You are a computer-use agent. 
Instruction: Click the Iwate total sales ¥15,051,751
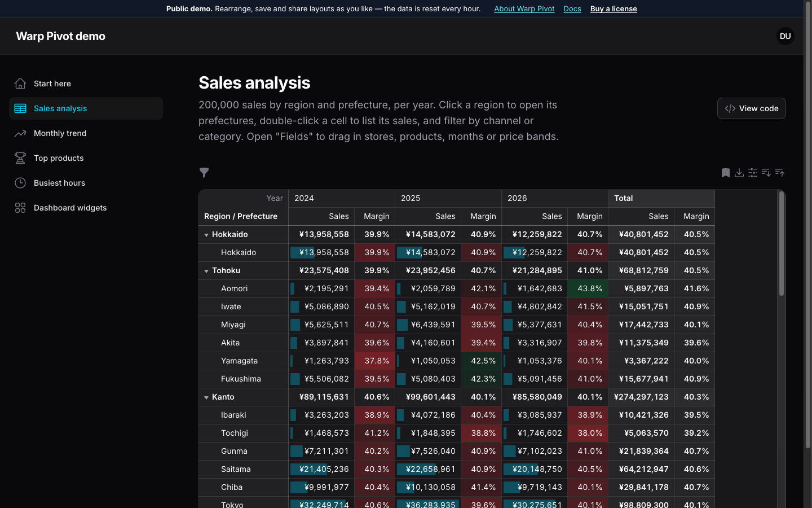(x=641, y=306)
